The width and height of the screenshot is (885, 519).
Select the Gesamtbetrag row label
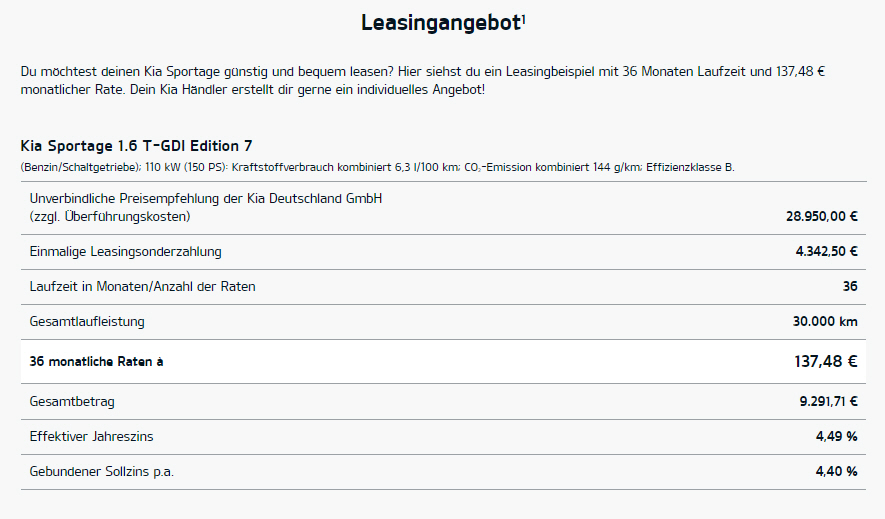click(x=72, y=402)
